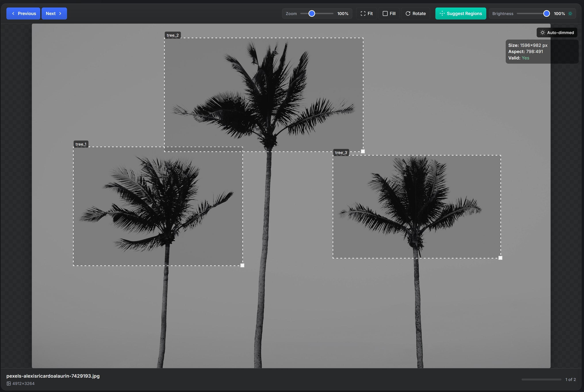Click the sparkle icon on Suggest Regions
584x392 pixels.
pos(442,13)
